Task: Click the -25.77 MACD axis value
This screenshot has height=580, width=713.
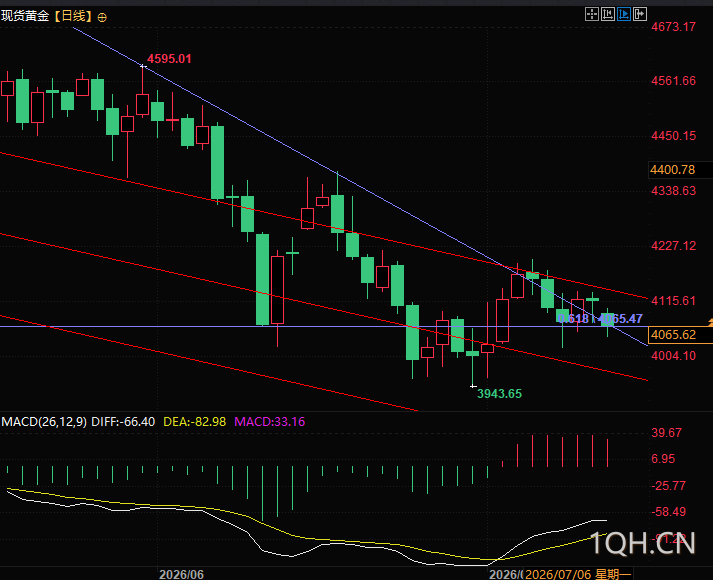Action: tap(668, 486)
